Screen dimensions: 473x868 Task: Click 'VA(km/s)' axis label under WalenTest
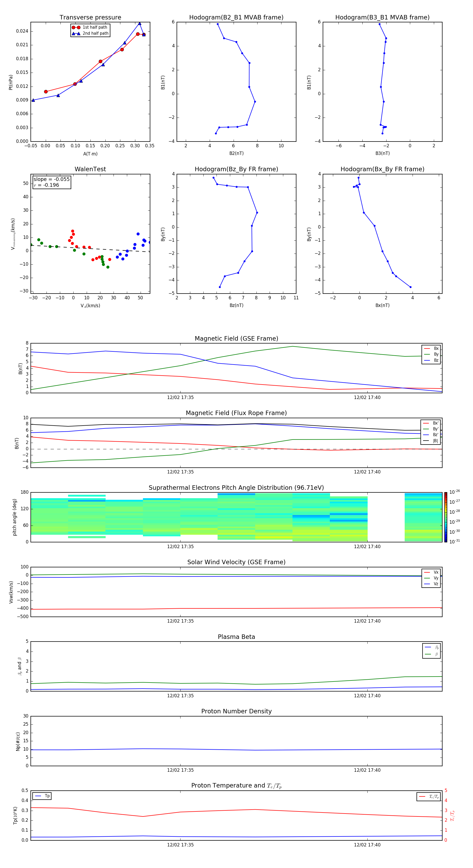tap(90, 306)
